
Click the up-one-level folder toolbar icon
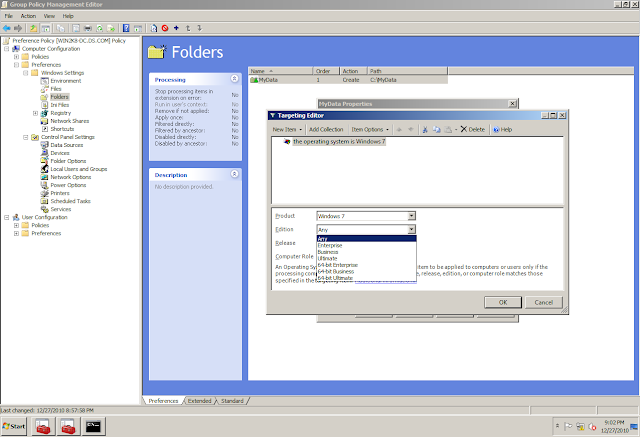tap(33, 28)
